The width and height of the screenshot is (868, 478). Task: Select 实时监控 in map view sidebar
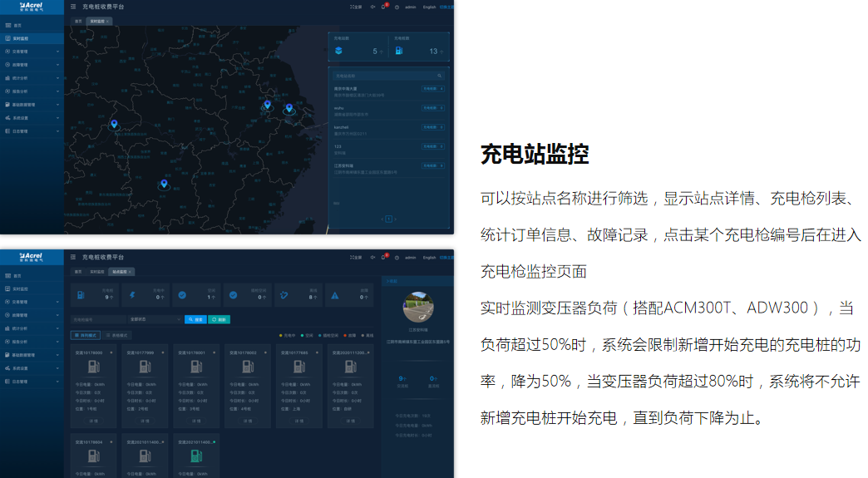point(32,39)
